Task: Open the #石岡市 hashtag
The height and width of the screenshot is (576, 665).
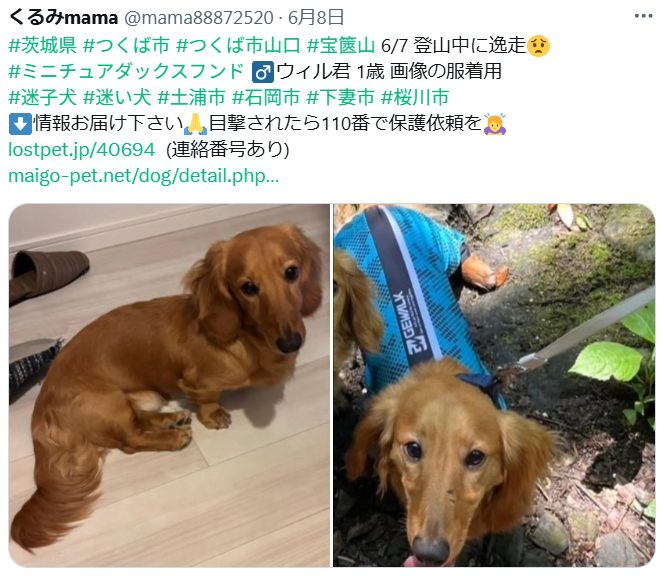Action: [266, 98]
